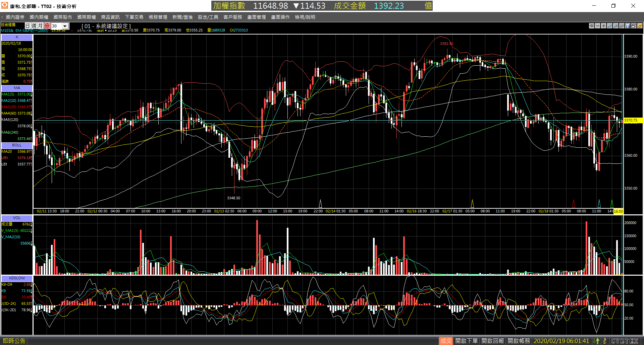This screenshot has height=345, width=644.
Task: Click the 成交量 6762 volume value
Action: (17, 224)
